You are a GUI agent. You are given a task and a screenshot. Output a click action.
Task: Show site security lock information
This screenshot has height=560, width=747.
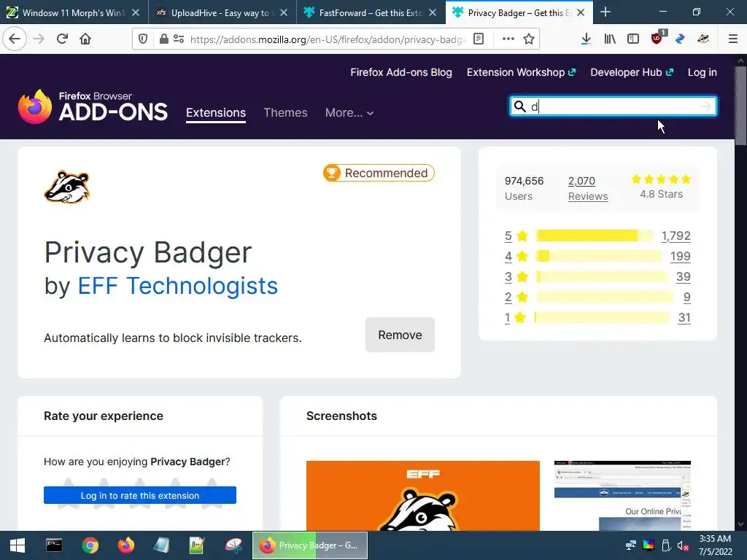coord(163,39)
